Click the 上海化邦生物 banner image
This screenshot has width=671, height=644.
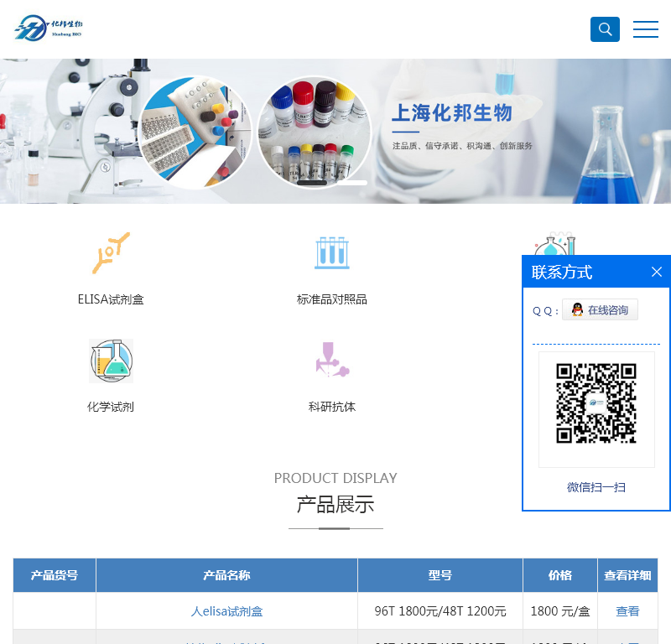[335, 131]
